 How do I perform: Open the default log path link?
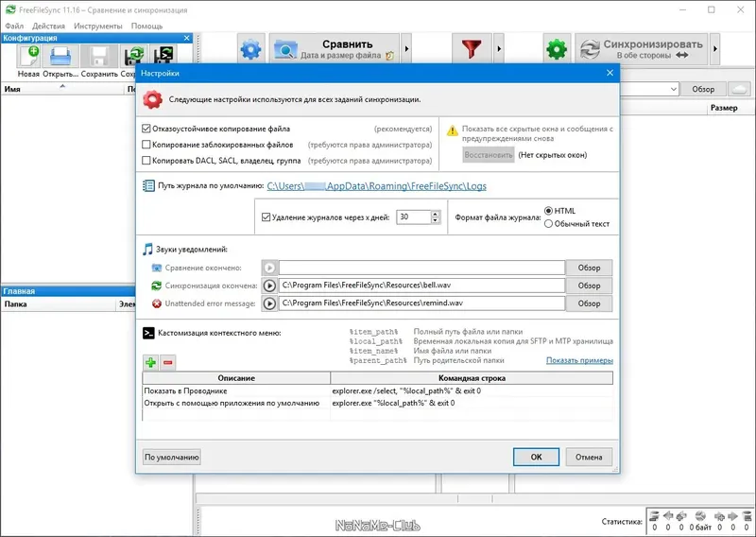376,186
